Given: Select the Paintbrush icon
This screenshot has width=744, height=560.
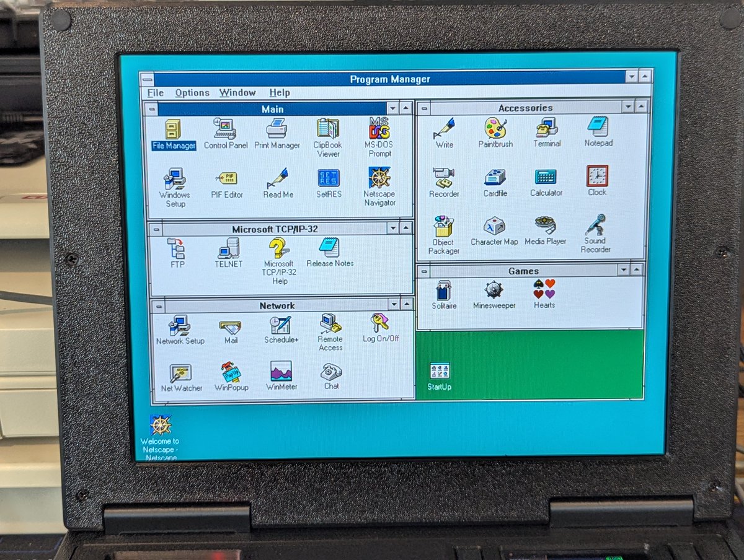Looking at the screenshot, I should point(495,128).
